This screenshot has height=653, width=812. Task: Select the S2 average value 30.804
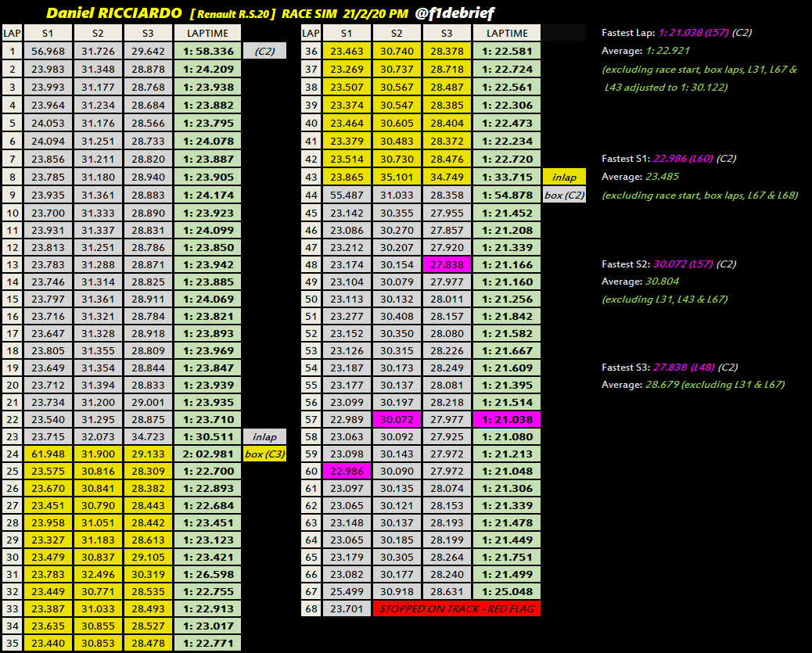pyautogui.click(x=662, y=282)
